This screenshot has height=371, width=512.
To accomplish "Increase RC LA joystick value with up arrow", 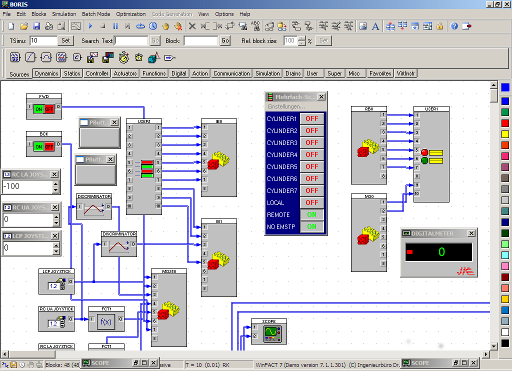I will click(56, 184).
